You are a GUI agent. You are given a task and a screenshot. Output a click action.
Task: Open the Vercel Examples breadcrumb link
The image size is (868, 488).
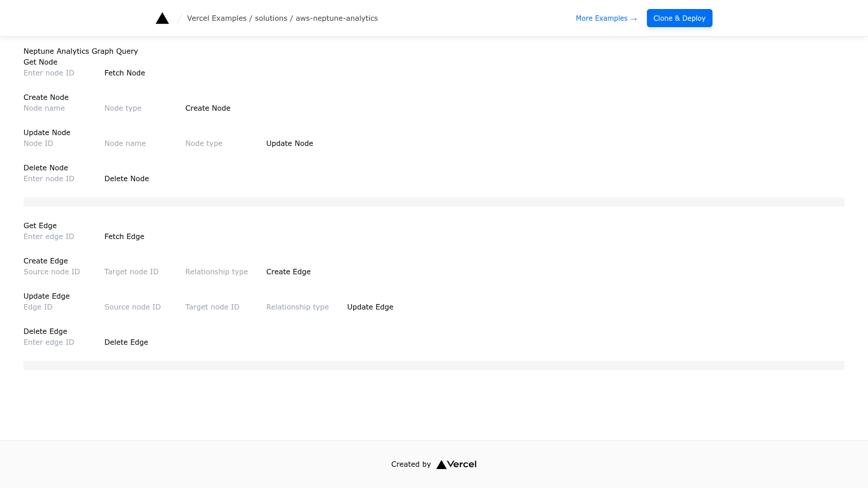(x=217, y=18)
